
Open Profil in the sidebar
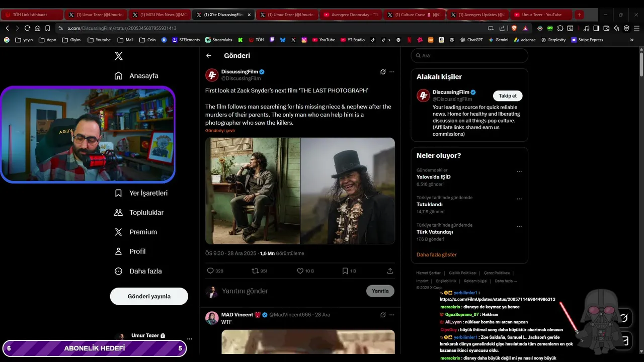click(x=130, y=251)
